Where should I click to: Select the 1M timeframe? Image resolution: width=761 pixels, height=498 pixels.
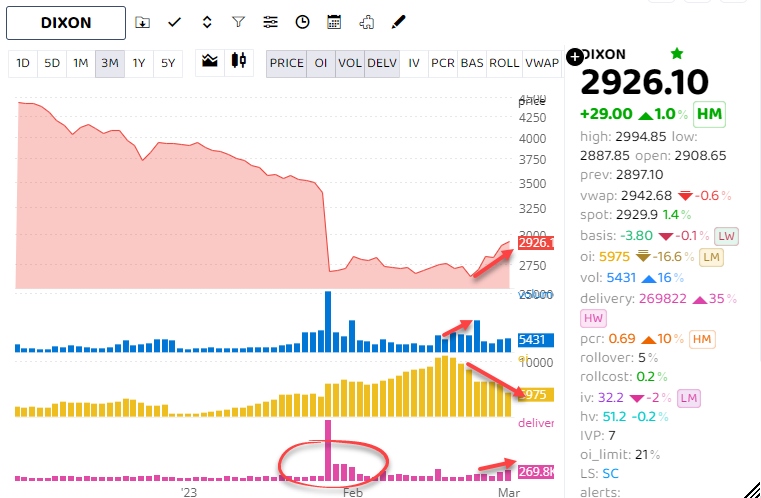pyautogui.click(x=81, y=63)
